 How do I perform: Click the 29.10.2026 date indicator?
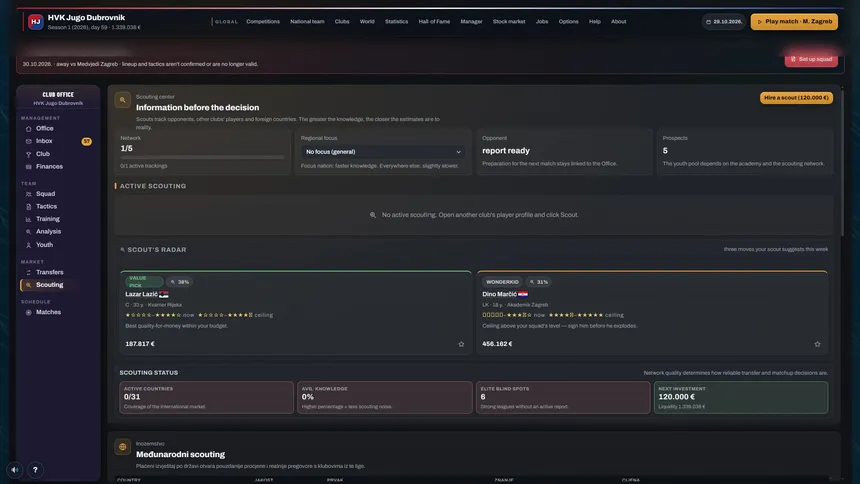coord(723,22)
